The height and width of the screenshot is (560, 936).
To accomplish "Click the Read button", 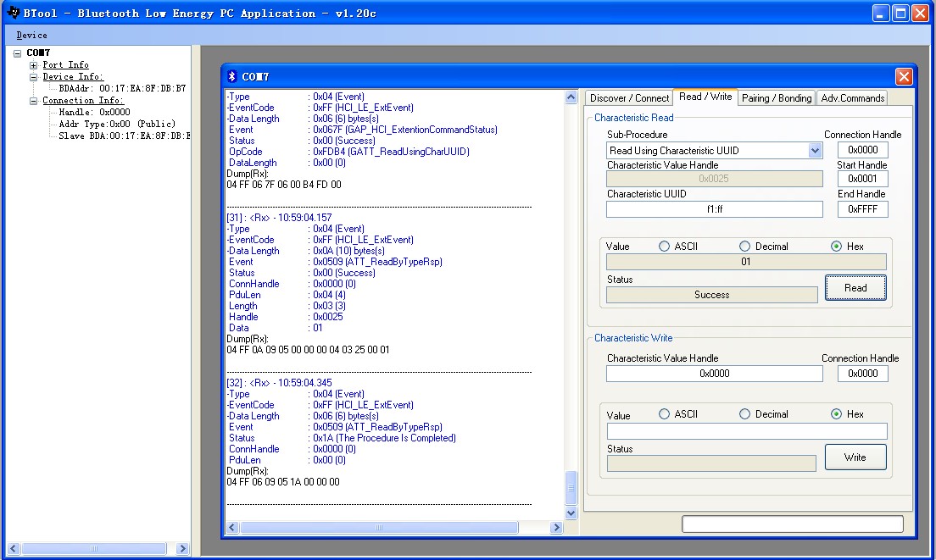I will 855,287.
